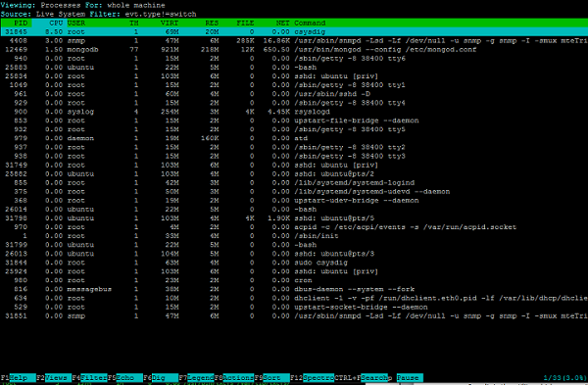Select the sshd ubuntu@pts/2 row
The height and width of the screenshot is (385, 588).
coord(294,174)
